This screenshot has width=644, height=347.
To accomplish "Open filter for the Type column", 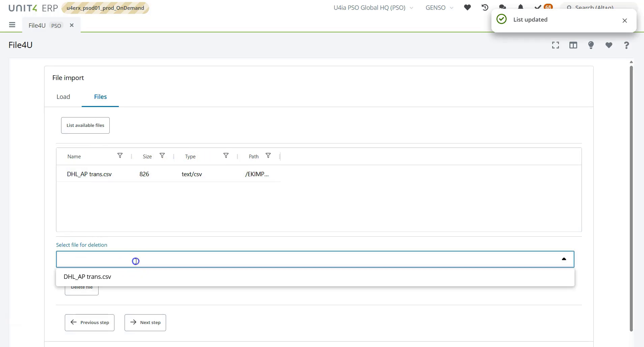I will [225, 156].
